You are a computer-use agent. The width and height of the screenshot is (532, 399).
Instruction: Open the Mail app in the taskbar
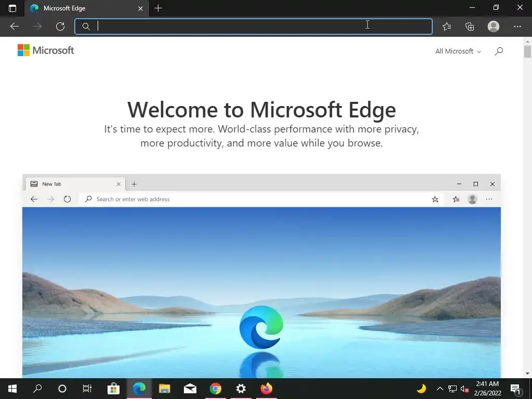(190, 389)
